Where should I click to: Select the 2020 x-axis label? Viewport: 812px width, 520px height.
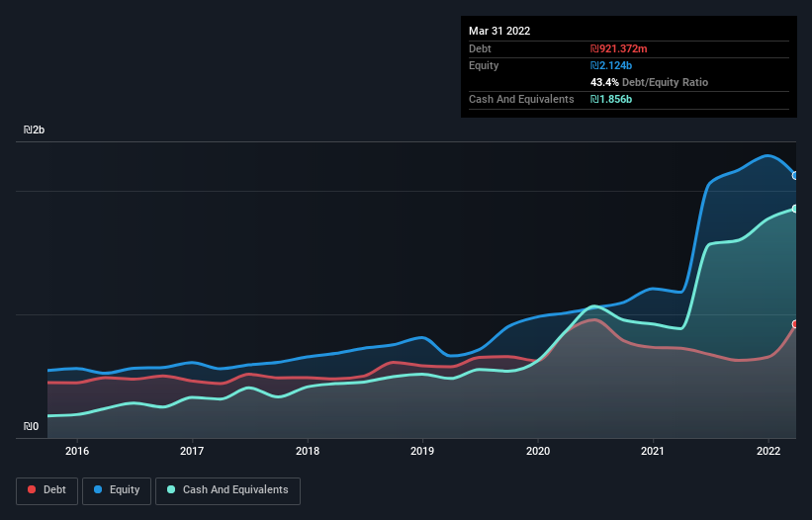pyautogui.click(x=538, y=451)
